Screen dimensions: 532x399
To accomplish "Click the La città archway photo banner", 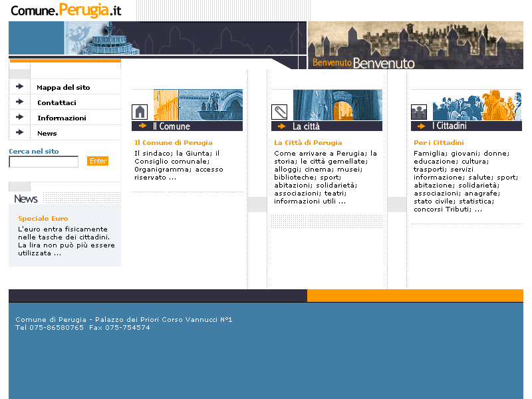I will point(338,105).
